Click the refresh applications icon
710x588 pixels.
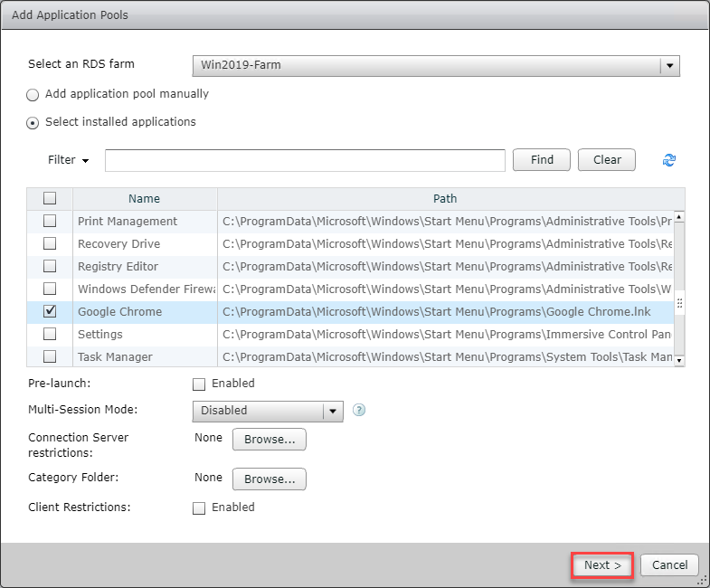(x=669, y=160)
